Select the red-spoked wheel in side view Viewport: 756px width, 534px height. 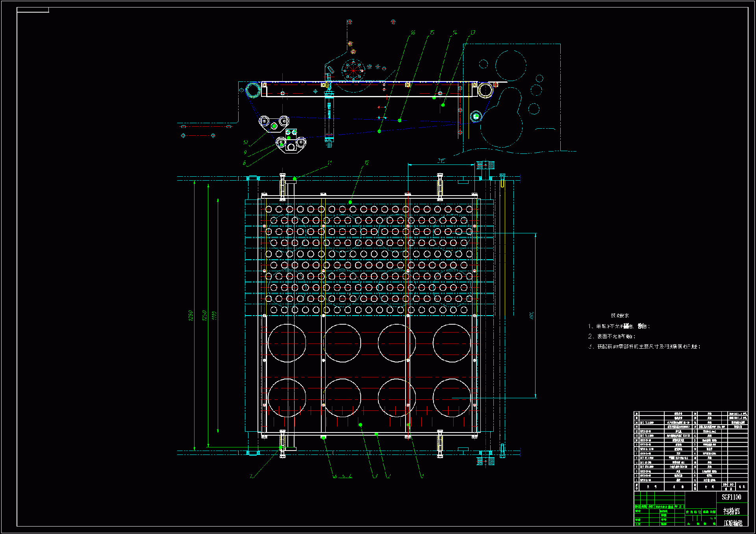tap(353, 70)
